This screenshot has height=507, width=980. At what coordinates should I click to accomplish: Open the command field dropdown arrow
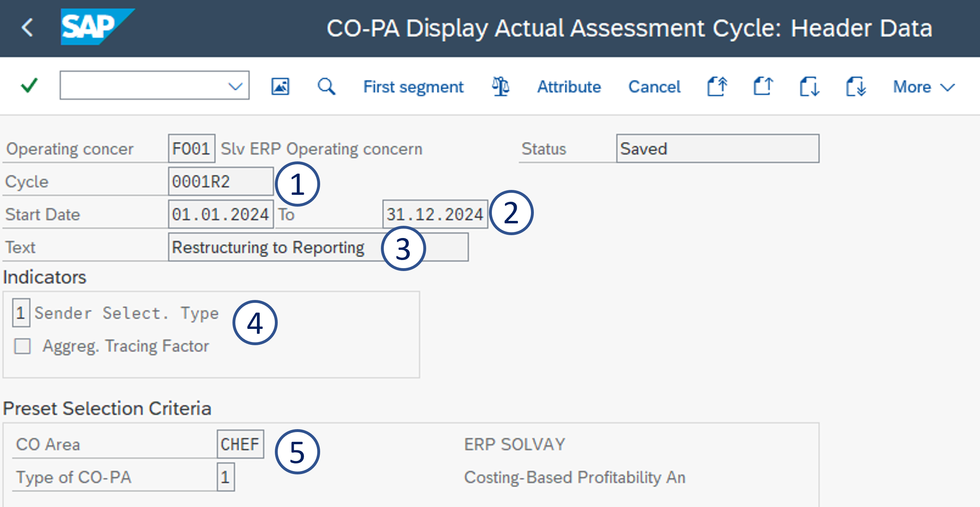pos(235,86)
